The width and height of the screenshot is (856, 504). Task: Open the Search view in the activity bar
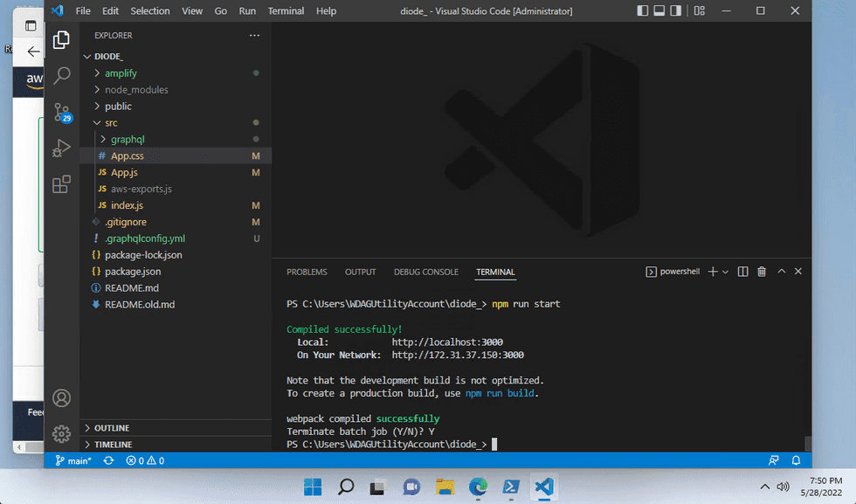point(62,75)
